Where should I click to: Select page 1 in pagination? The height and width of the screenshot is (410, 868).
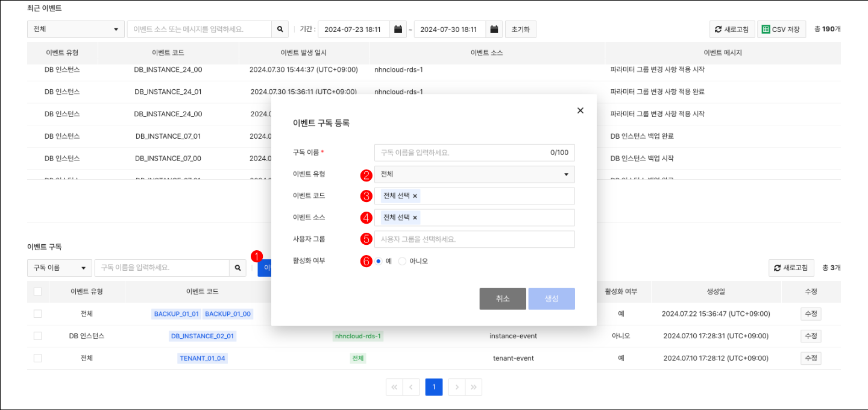(434, 387)
